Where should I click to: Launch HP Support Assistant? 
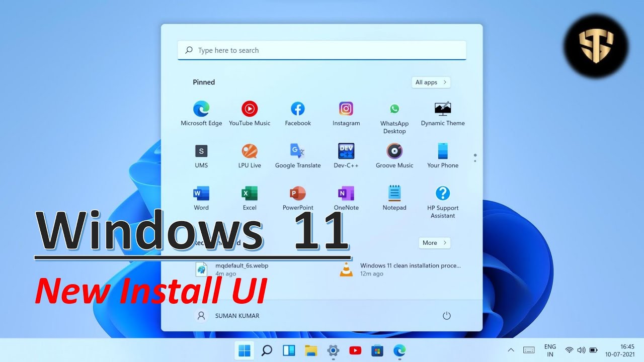[x=443, y=202]
